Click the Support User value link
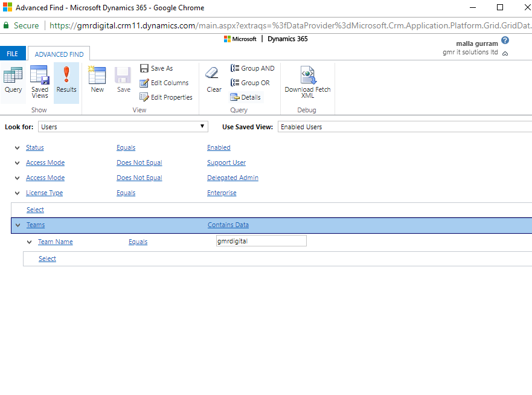 226,162
